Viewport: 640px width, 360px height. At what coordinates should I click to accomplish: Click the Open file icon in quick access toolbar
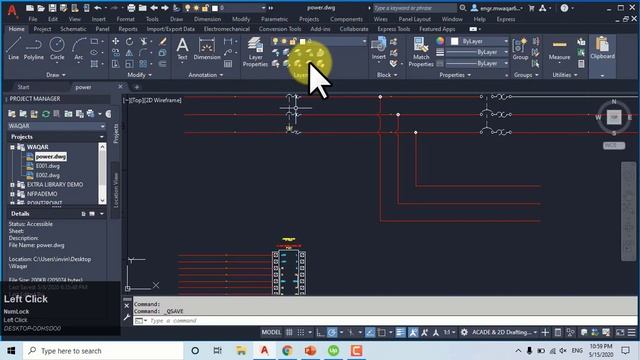point(41,8)
